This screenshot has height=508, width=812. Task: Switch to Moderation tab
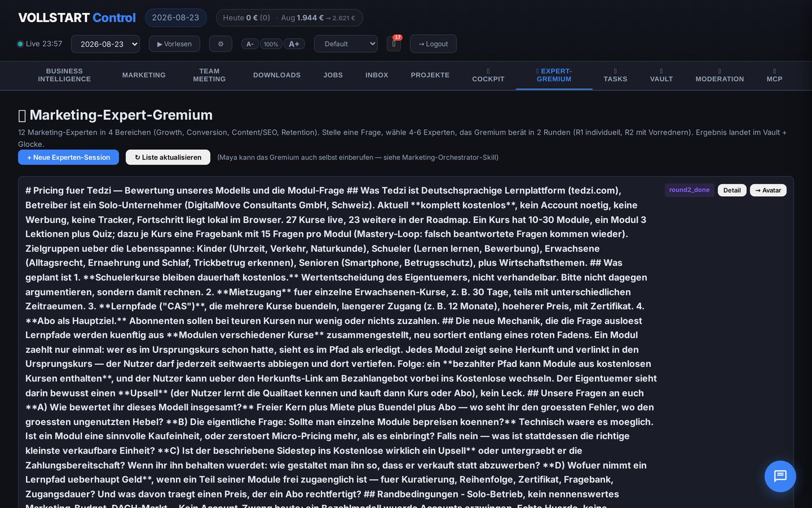[720, 75]
